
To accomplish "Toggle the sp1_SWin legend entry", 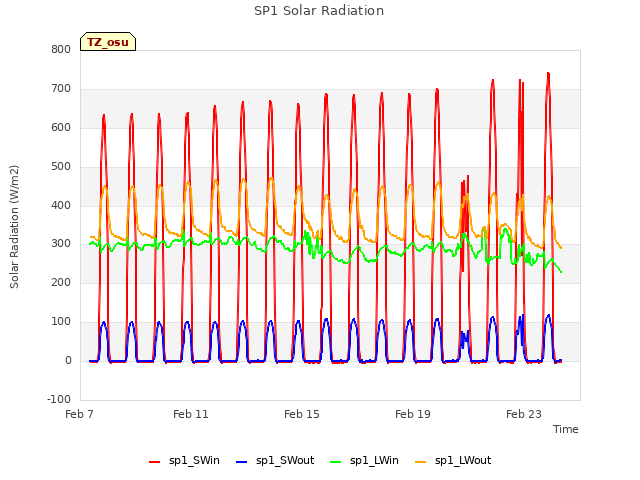I will (x=184, y=461).
